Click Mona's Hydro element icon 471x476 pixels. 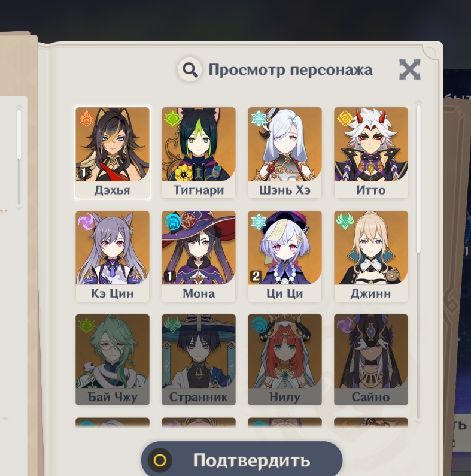172,222
